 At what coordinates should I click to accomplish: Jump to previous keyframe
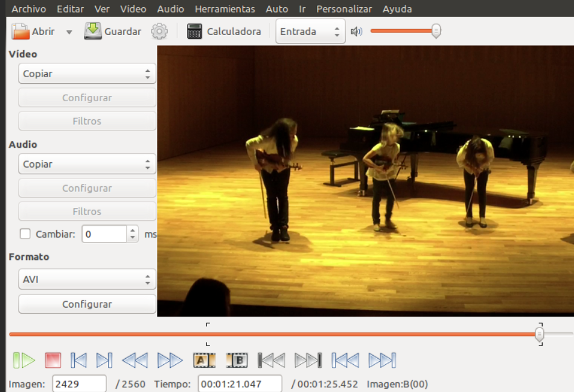point(135,360)
